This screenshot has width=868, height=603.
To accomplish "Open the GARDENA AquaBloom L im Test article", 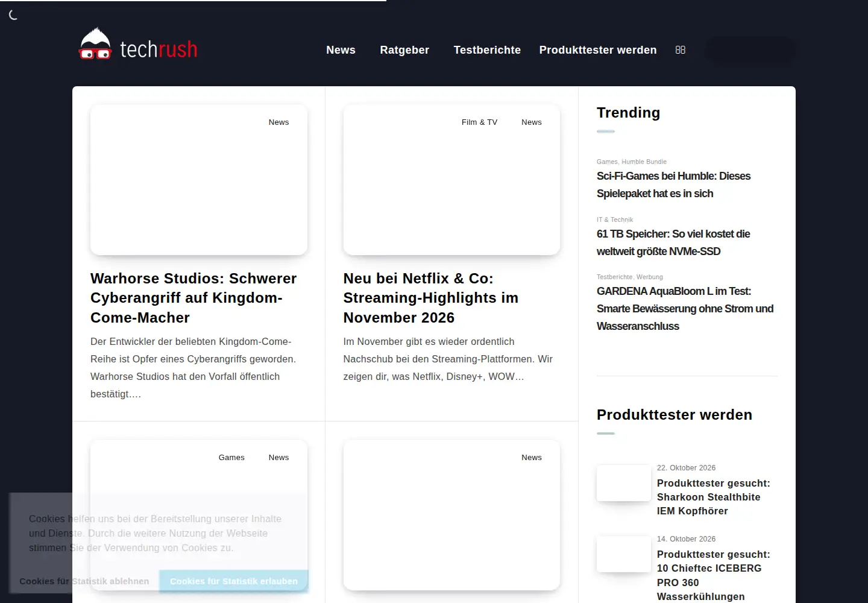I will (685, 309).
